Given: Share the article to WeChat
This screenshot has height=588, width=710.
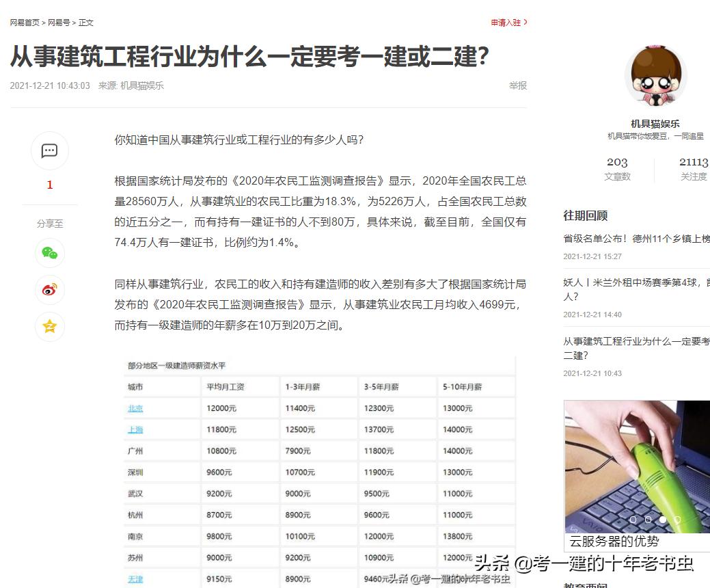Looking at the screenshot, I should tap(49, 253).
